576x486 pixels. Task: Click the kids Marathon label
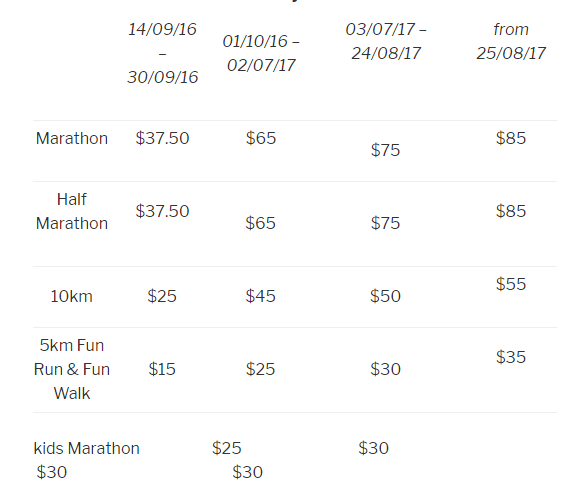click(87, 449)
